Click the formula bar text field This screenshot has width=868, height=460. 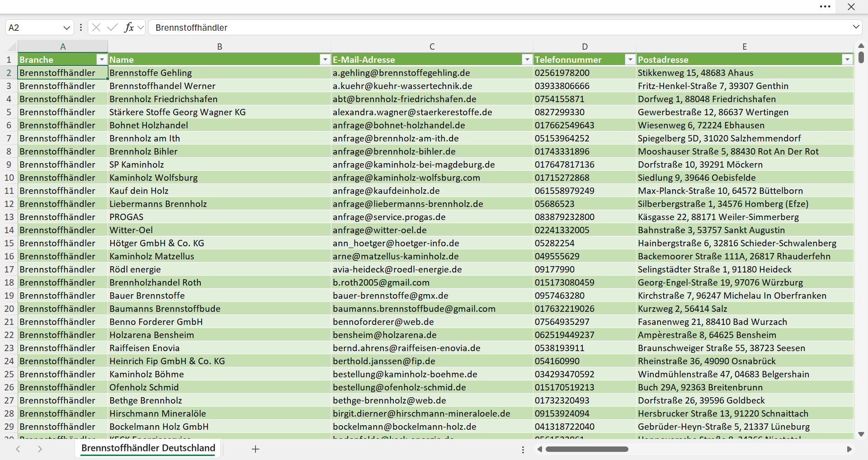pyautogui.click(x=500, y=28)
